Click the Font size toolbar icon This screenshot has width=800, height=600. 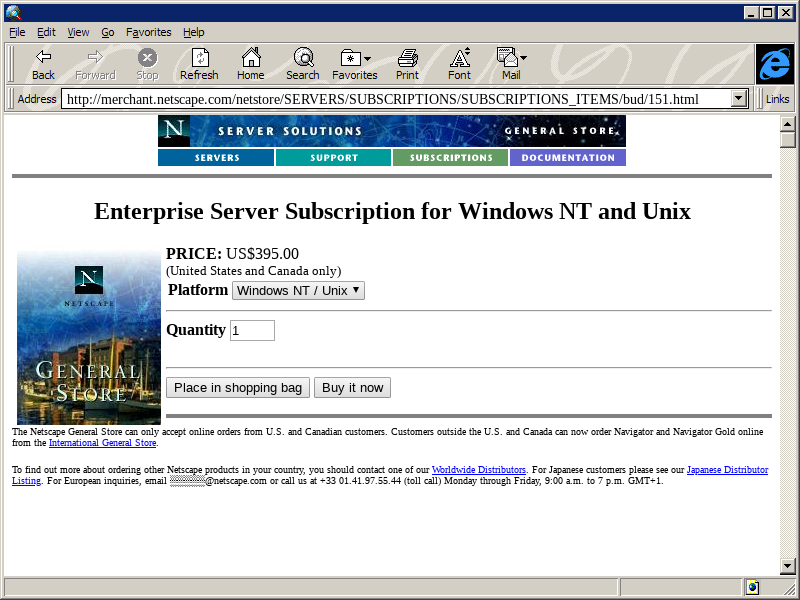(459, 58)
